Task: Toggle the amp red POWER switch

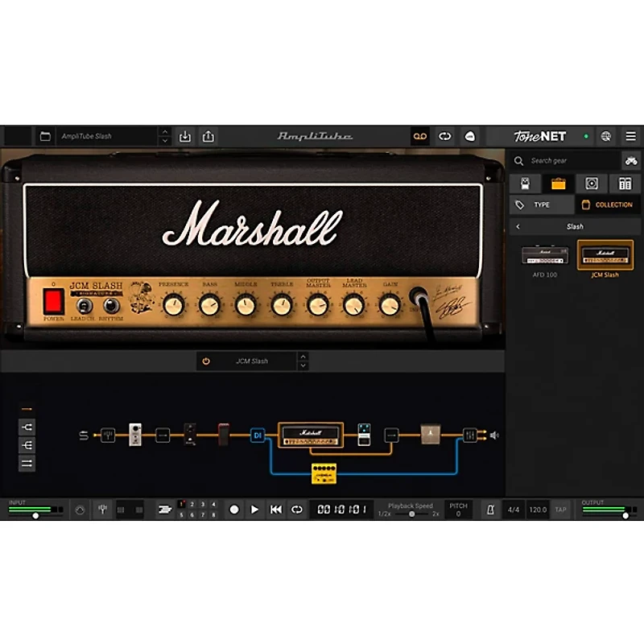Action: (54, 300)
